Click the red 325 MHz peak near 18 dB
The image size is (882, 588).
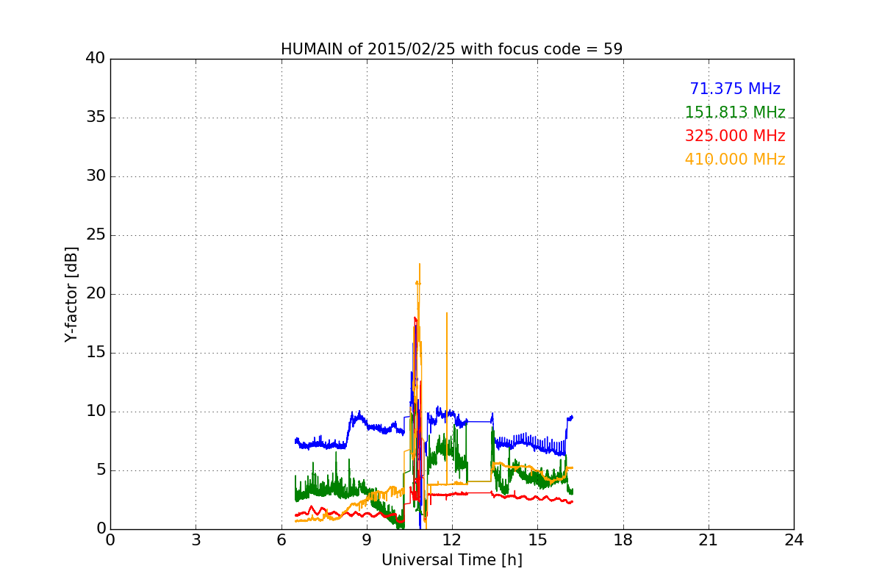point(415,318)
